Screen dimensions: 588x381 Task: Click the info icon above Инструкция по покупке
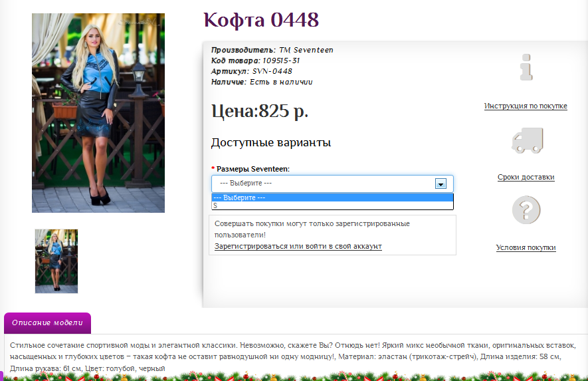click(526, 66)
